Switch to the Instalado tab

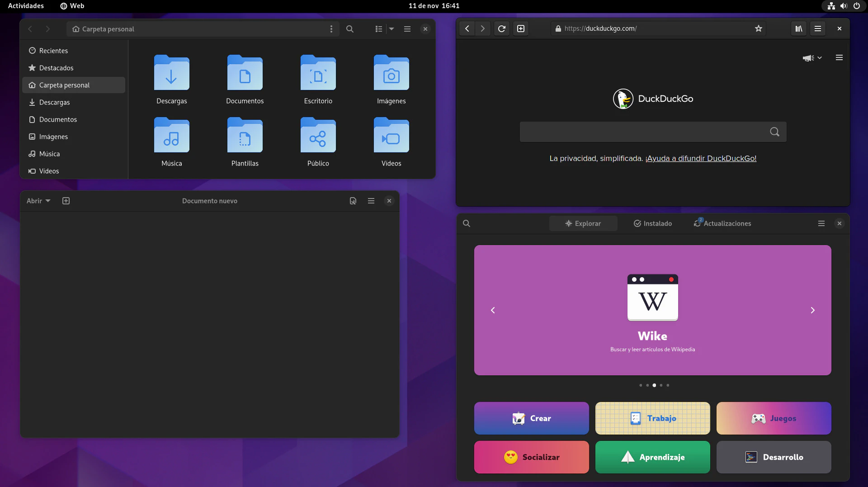pyautogui.click(x=652, y=223)
